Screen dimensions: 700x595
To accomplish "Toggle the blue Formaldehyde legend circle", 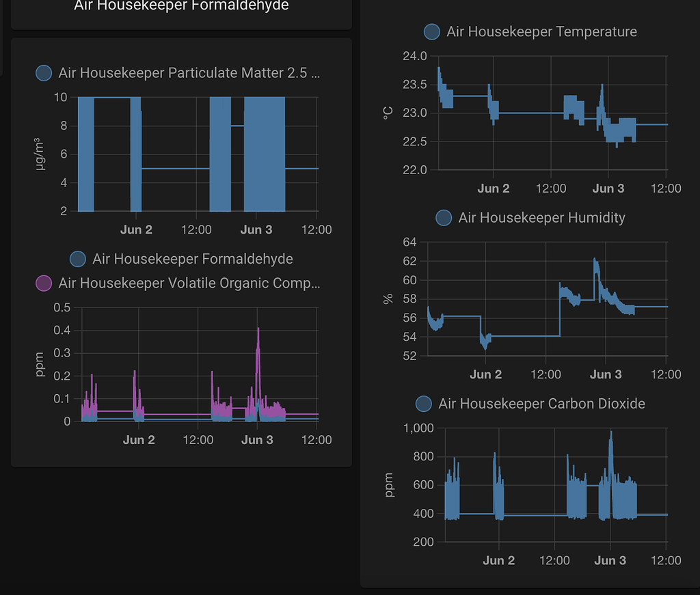I will click(78, 259).
